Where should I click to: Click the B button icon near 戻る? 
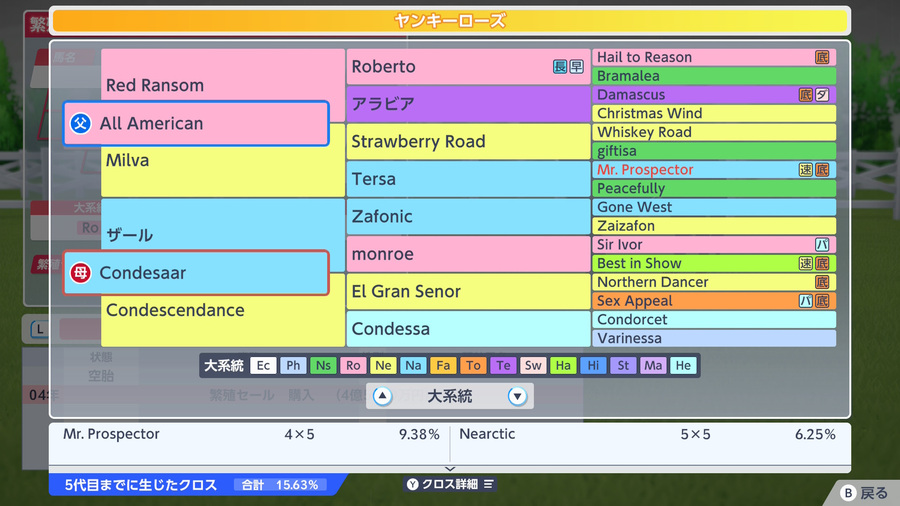[x=848, y=493]
